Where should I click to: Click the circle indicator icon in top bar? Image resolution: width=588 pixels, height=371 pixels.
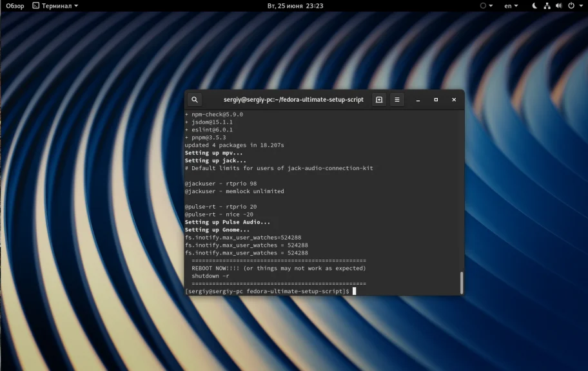484,6
